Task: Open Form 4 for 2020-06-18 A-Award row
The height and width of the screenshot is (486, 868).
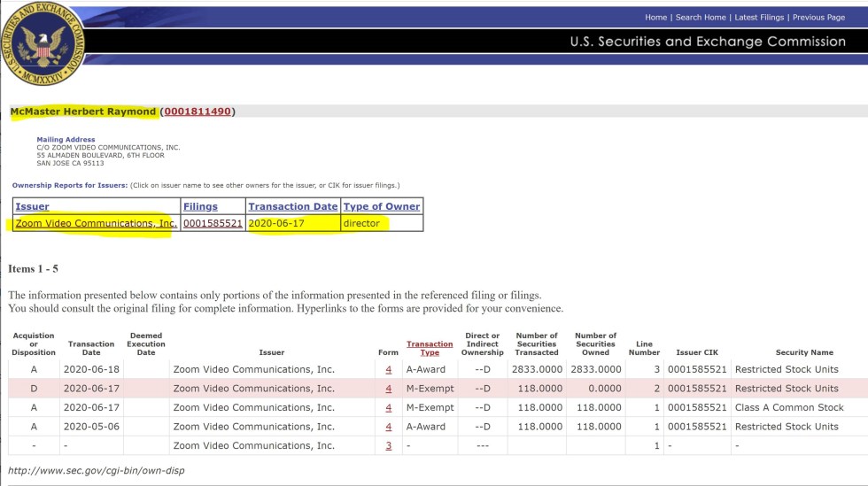Action: point(388,369)
